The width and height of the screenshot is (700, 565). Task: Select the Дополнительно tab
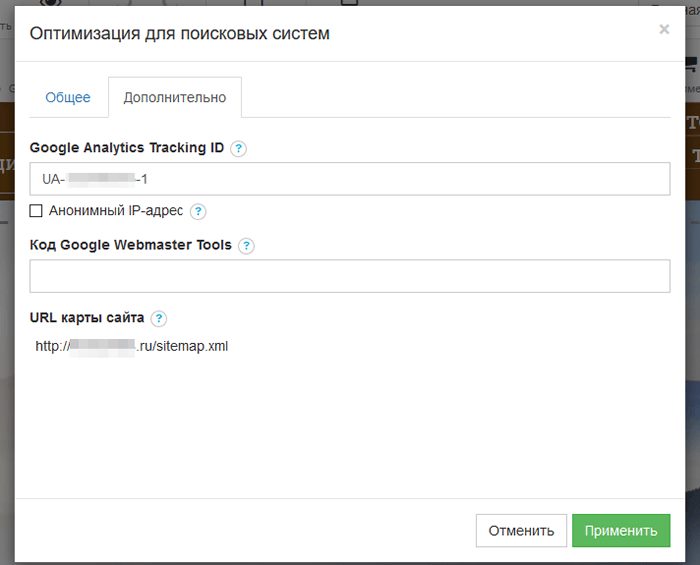coord(175,97)
